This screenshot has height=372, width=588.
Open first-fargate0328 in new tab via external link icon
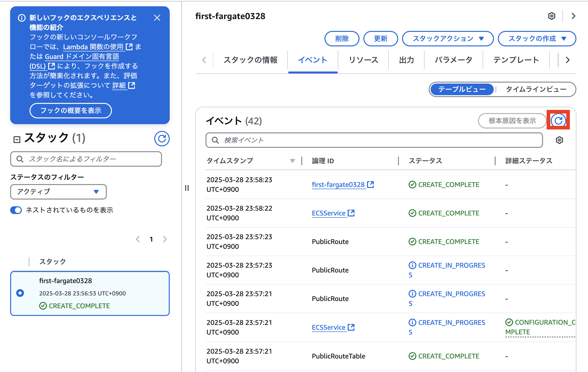[371, 185]
